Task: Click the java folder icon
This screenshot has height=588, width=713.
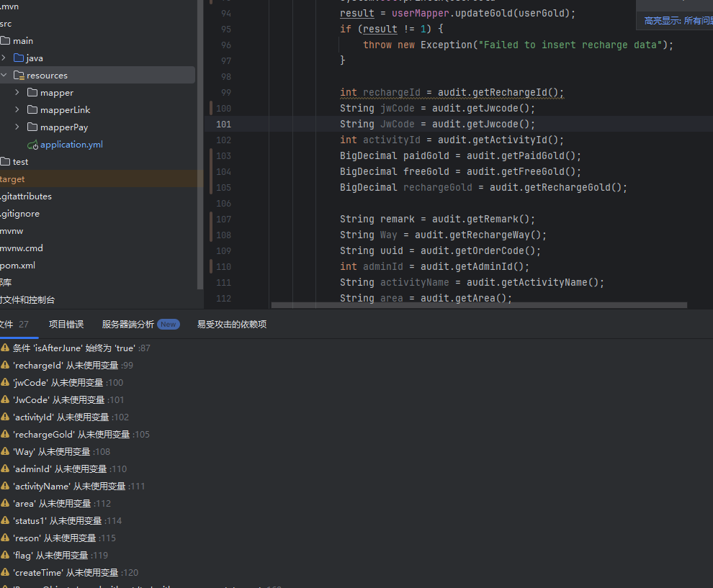Action: point(19,58)
